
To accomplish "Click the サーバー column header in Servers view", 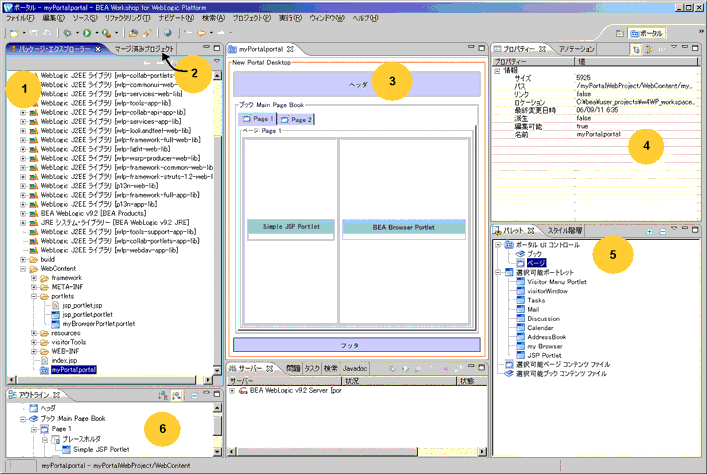I will (x=285, y=381).
